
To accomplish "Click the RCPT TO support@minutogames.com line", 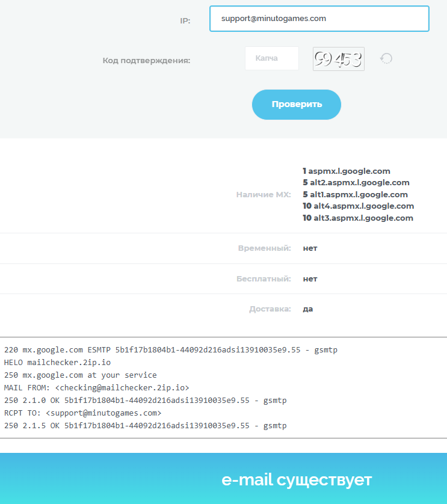I will coord(82,413).
